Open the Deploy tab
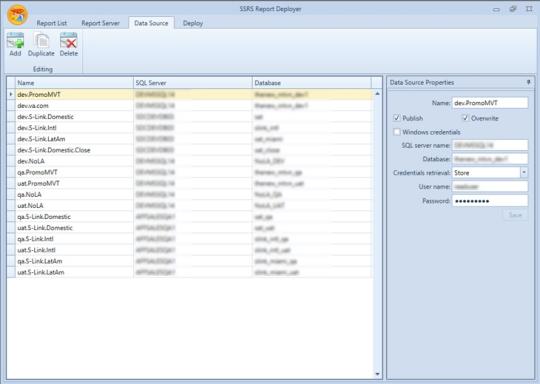The height and width of the screenshot is (384, 540). 193,23
